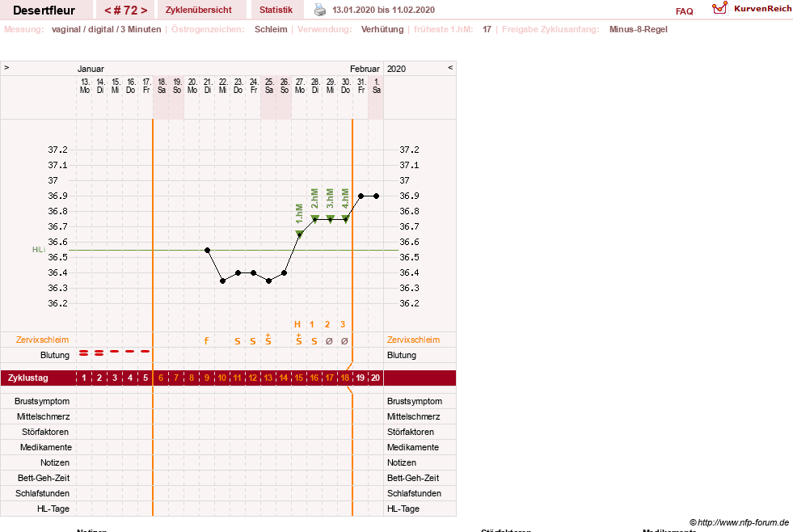Click the 'Zyklustag' row label

[27, 378]
